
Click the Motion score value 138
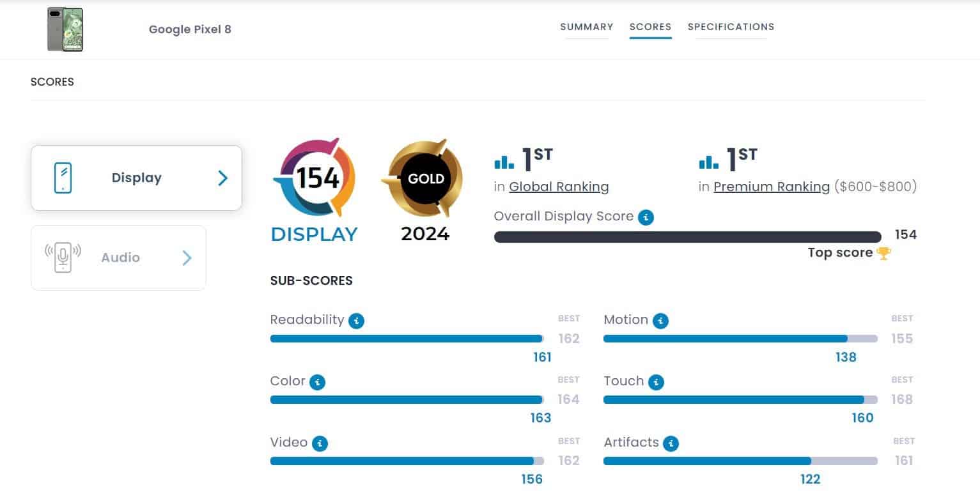pos(846,357)
